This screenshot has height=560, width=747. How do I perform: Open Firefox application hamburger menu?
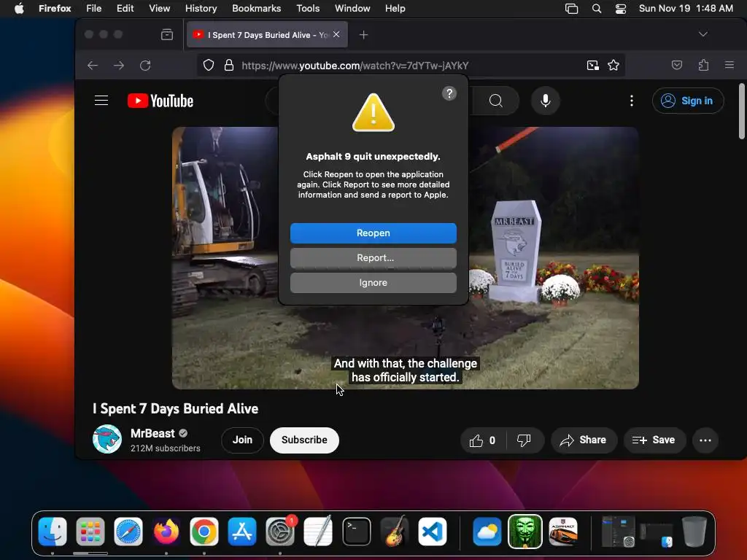tap(729, 65)
